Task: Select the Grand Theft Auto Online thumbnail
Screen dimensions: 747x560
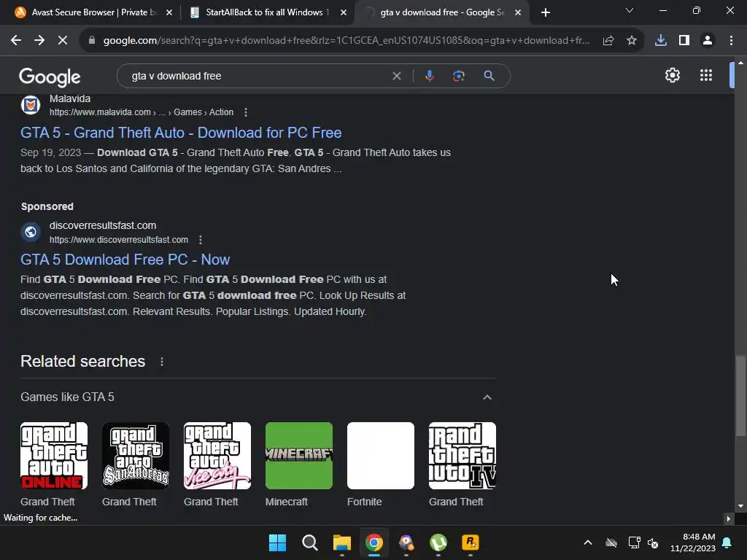Action: (54, 456)
